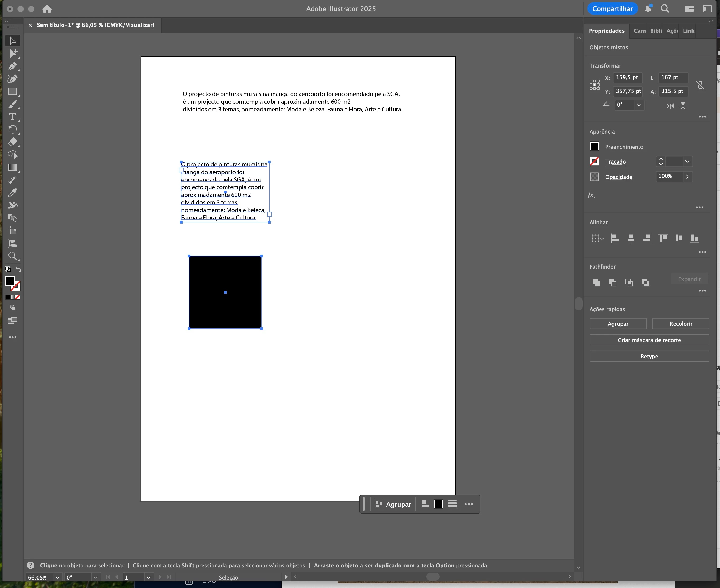Select the Type tool

(12, 117)
